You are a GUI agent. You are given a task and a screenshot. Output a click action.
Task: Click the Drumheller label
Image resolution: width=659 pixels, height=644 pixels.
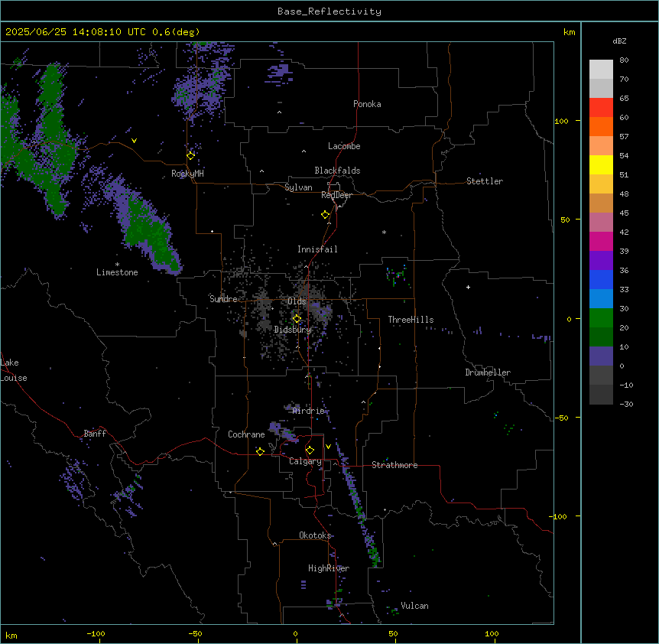click(488, 372)
